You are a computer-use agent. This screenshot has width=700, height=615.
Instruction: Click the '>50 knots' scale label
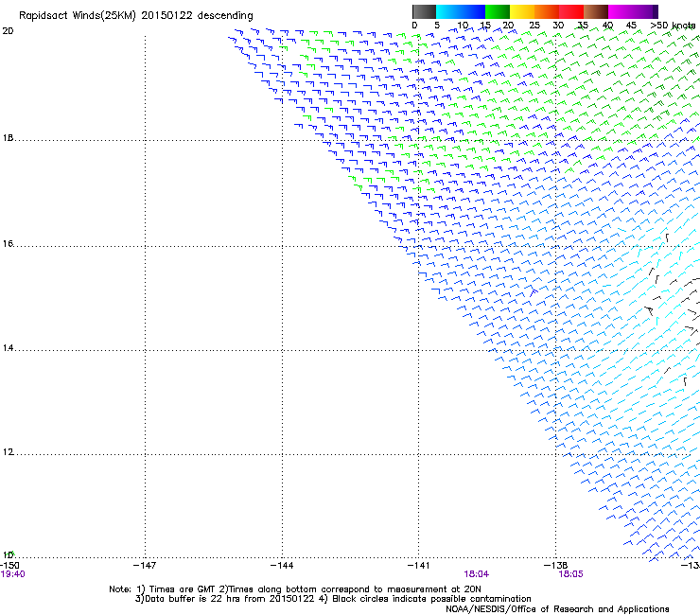(x=673, y=26)
